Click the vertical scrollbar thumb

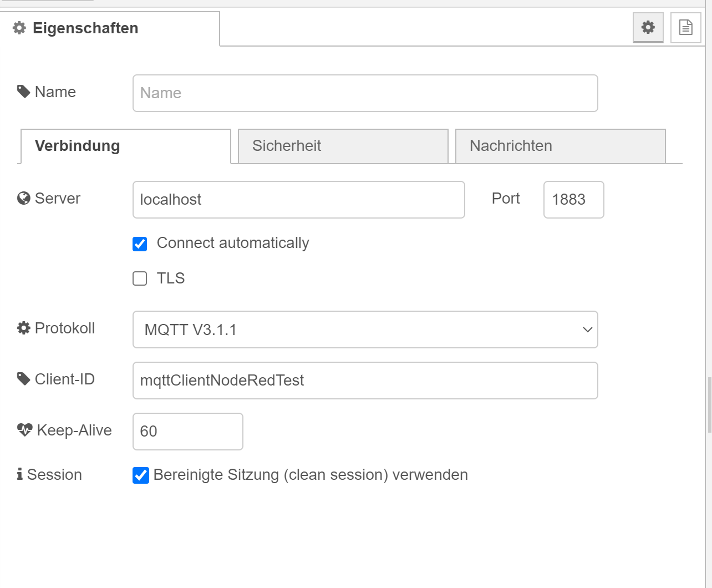click(x=709, y=405)
